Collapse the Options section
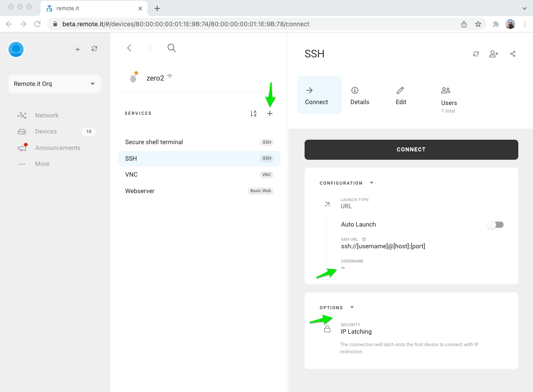Screen dimensions: 533x392 coord(337,308)
